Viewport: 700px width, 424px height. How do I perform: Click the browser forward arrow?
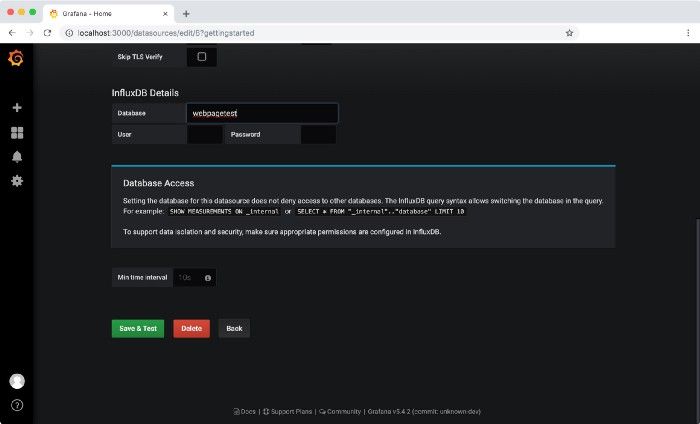pyautogui.click(x=29, y=33)
